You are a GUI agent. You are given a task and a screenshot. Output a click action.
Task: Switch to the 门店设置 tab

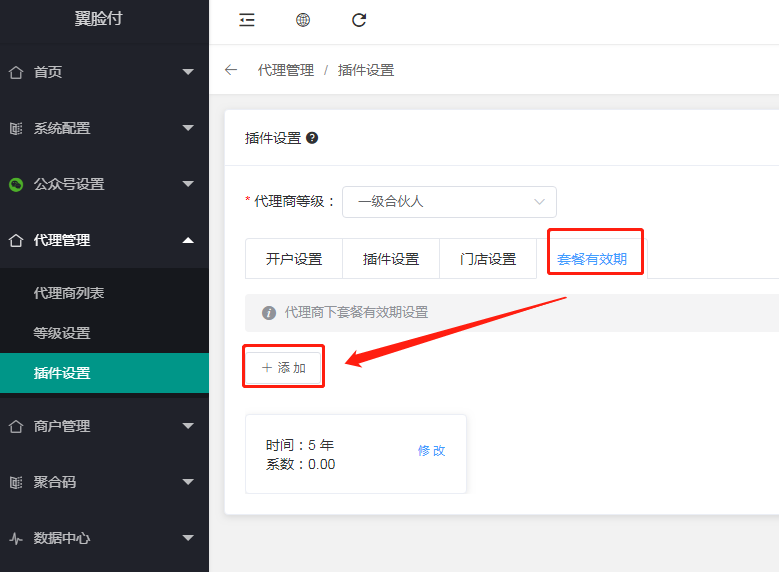tap(488, 259)
